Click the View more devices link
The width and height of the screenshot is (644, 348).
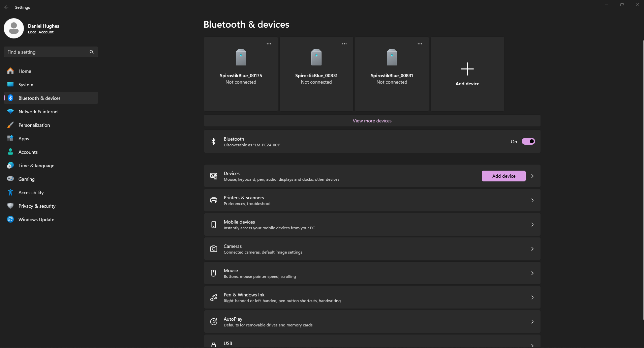point(372,121)
